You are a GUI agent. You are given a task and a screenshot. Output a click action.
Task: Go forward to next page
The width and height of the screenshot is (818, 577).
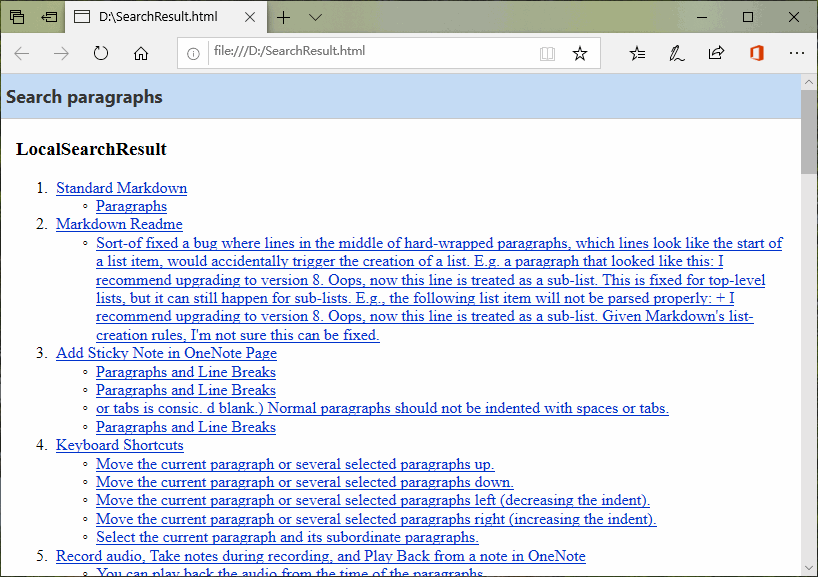(x=61, y=53)
